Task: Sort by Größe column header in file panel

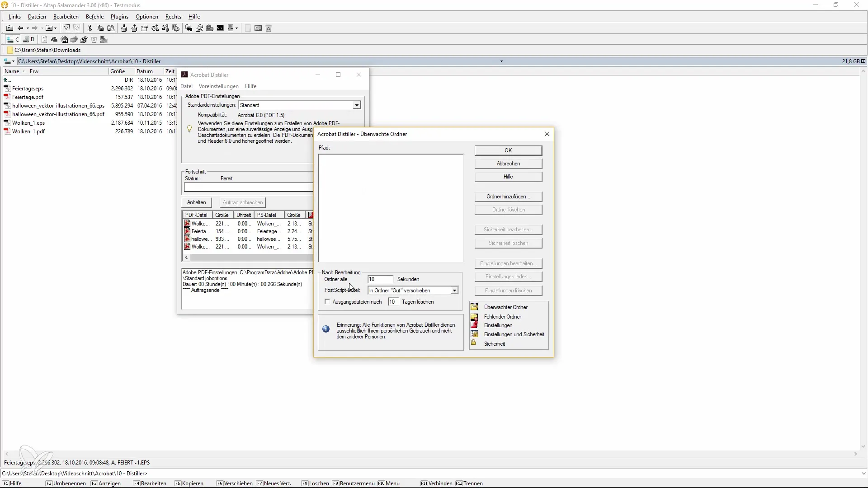Action: [x=122, y=71]
